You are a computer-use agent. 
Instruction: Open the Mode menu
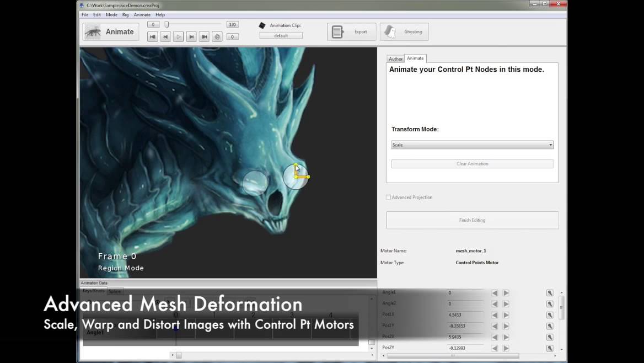click(111, 15)
